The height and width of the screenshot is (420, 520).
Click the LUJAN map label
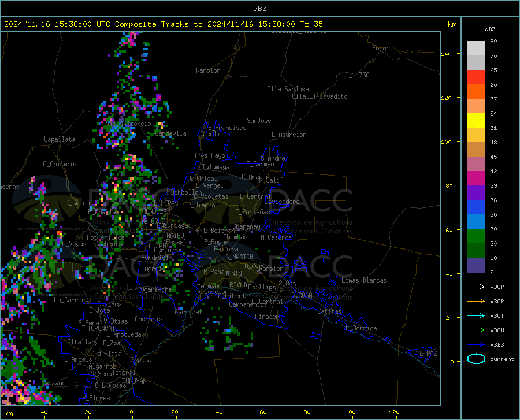point(157,246)
